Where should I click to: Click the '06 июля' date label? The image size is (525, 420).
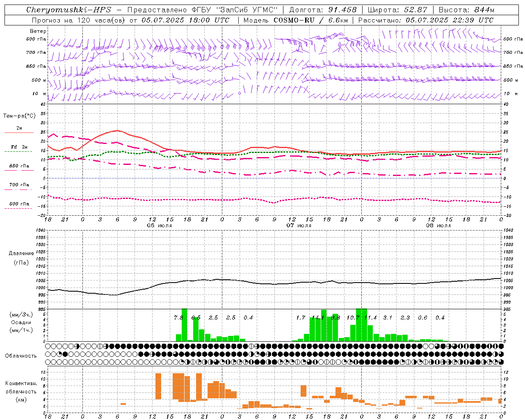pyautogui.click(x=160, y=226)
